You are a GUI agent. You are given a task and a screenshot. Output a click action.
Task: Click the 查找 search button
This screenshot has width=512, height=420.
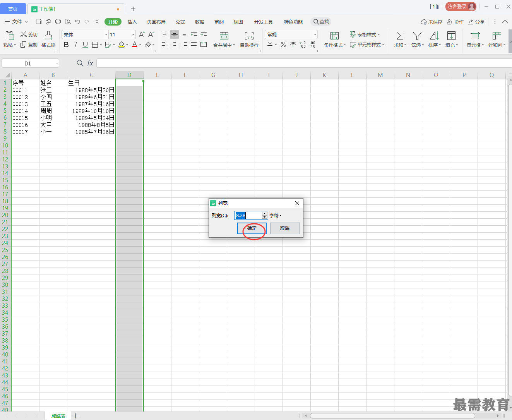pyautogui.click(x=321, y=22)
